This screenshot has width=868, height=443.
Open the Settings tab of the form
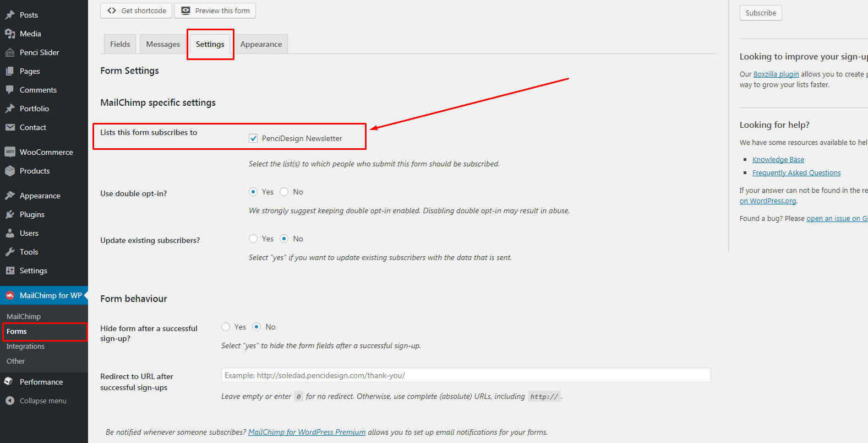click(x=210, y=44)
